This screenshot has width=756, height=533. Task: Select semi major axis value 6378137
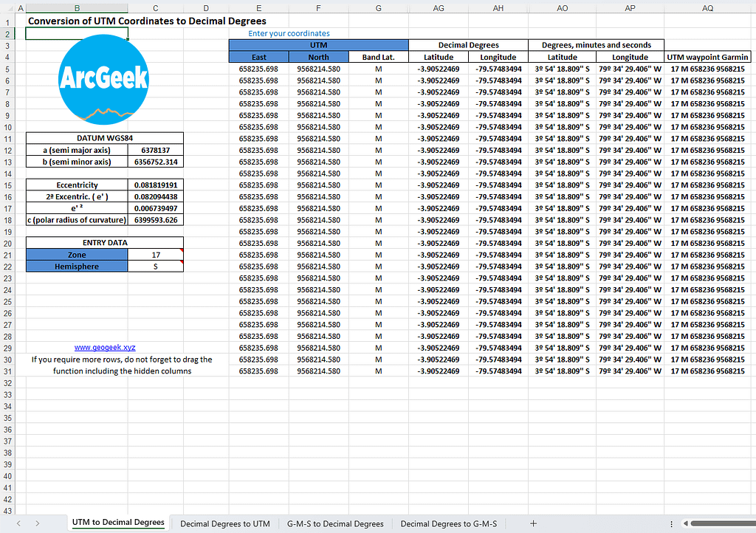pos(156,151)
